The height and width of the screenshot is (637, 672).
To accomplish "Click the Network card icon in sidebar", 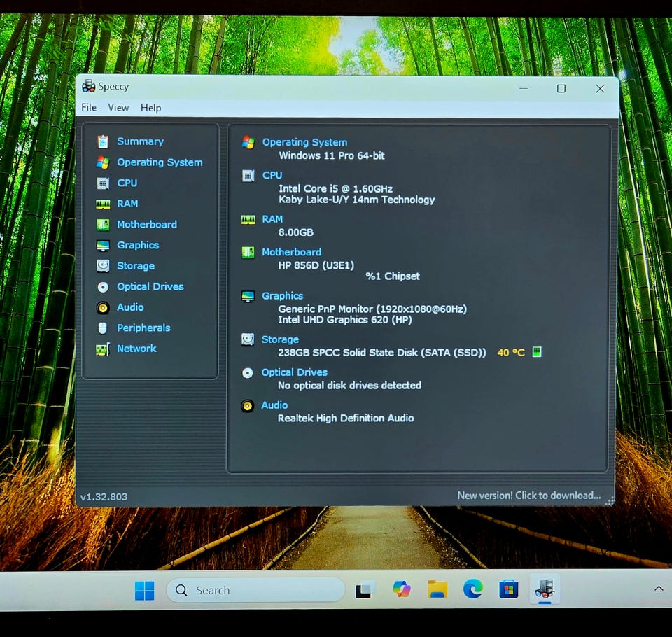I will (x=103, y=349).
